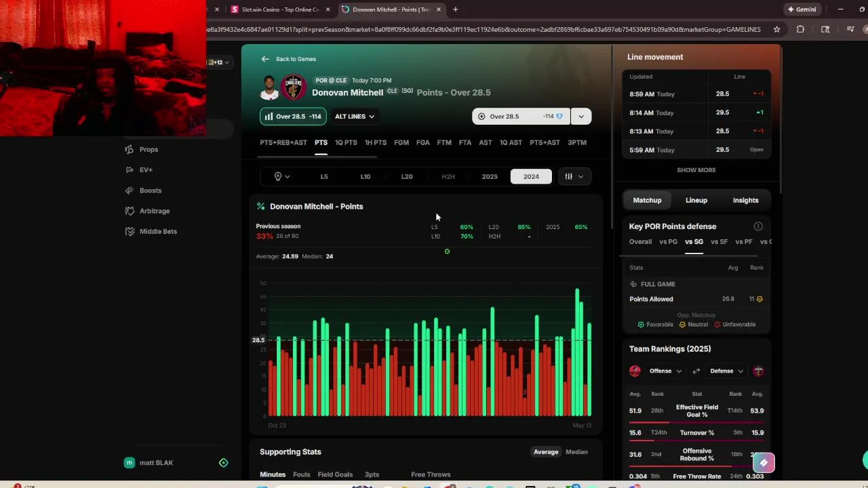Image resolution: width=868 pixels, height=488 pixels.
Task: Click the green diamond icon beside matt BLAK
Action: click(223, 463)
